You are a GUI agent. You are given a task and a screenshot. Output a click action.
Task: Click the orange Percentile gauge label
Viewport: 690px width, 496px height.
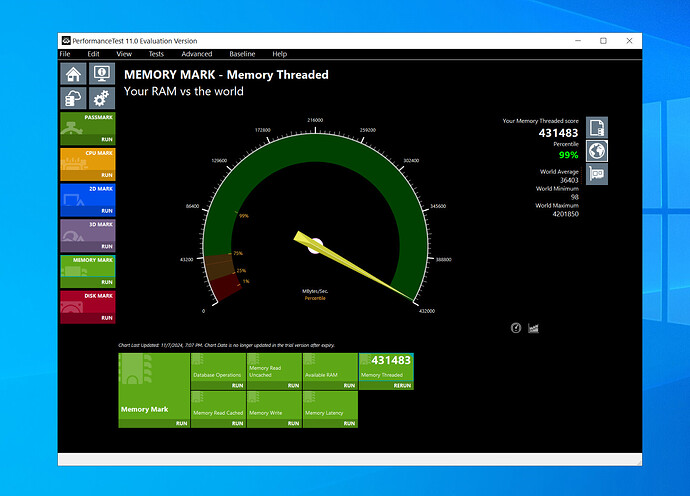pyautogui.click(x=315, y=298)
